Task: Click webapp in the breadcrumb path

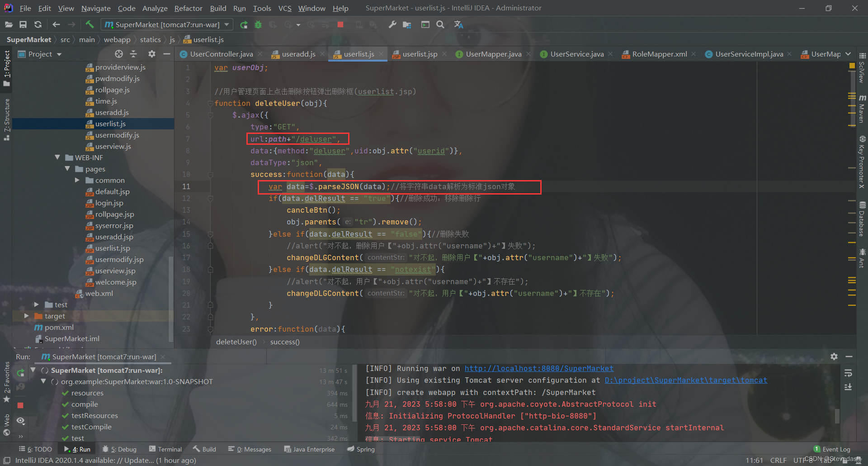Action: pyautogui.click(x=117, y=40)
